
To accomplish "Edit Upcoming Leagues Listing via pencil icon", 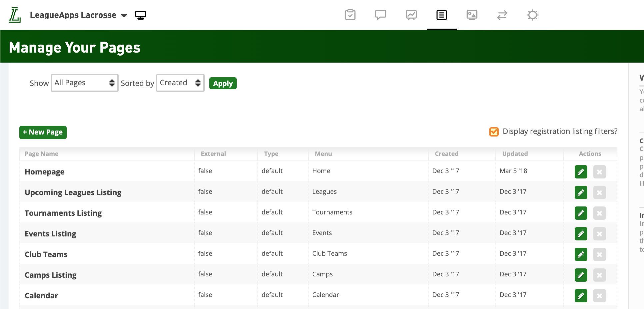I will click(581, 192).
